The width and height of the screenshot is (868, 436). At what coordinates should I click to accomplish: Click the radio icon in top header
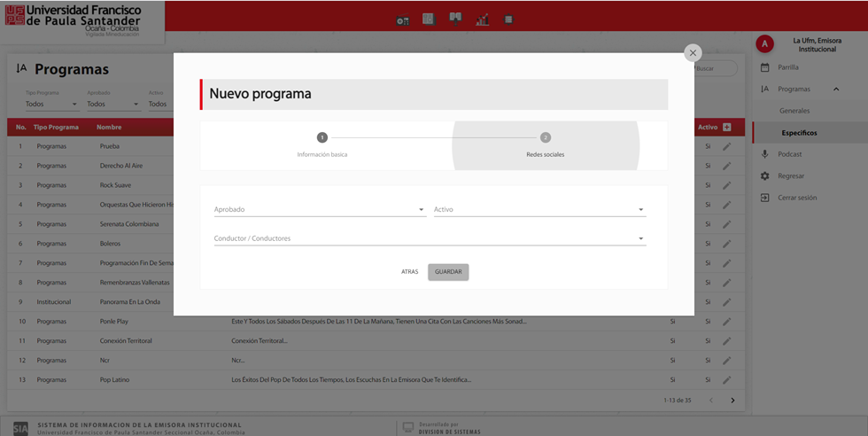point(403,19)
